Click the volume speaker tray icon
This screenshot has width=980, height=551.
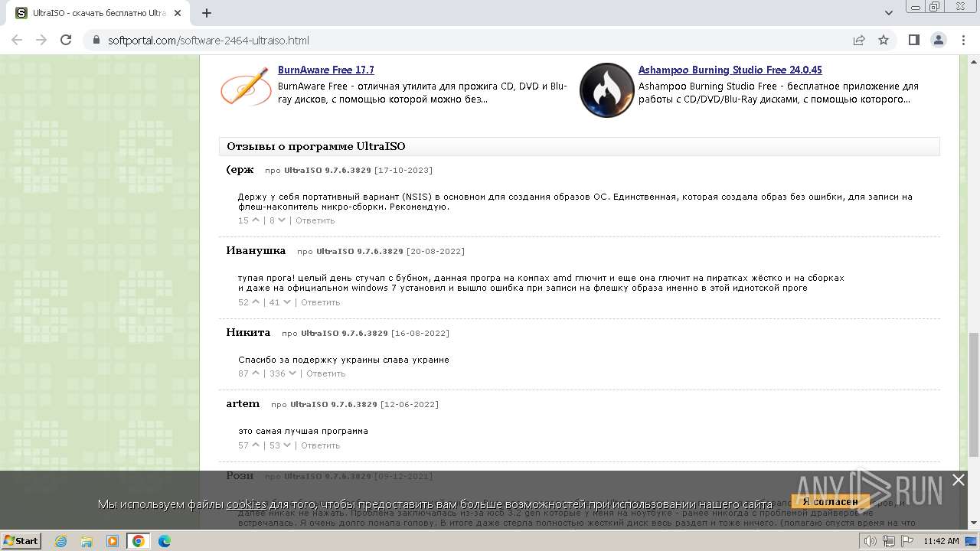point(871,541)
